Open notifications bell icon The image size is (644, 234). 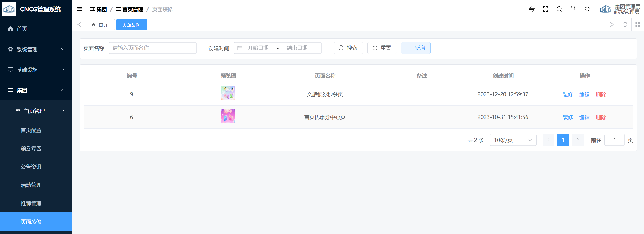tap(573, 9)
